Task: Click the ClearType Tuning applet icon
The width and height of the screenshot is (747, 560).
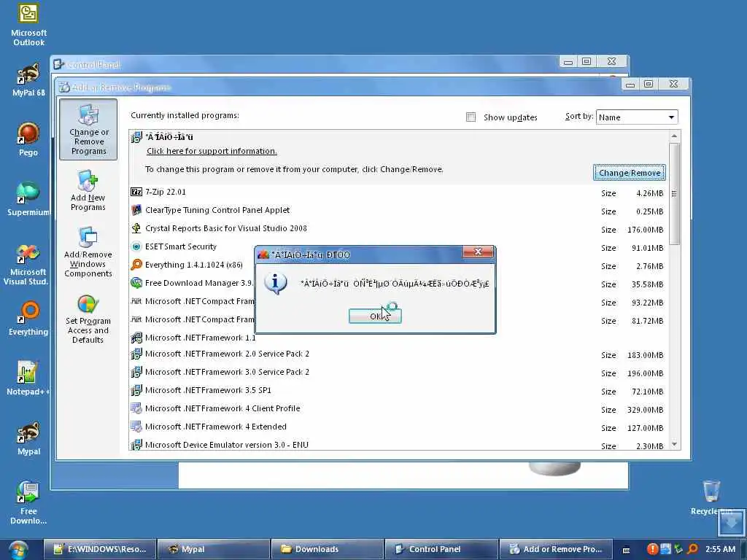Action: [x=136, y=210]
